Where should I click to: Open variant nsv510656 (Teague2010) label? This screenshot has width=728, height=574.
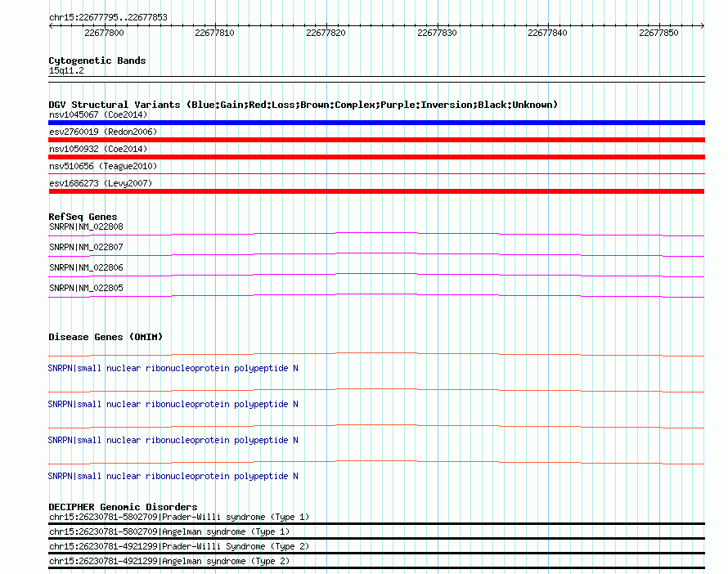(x=103, y=166)
